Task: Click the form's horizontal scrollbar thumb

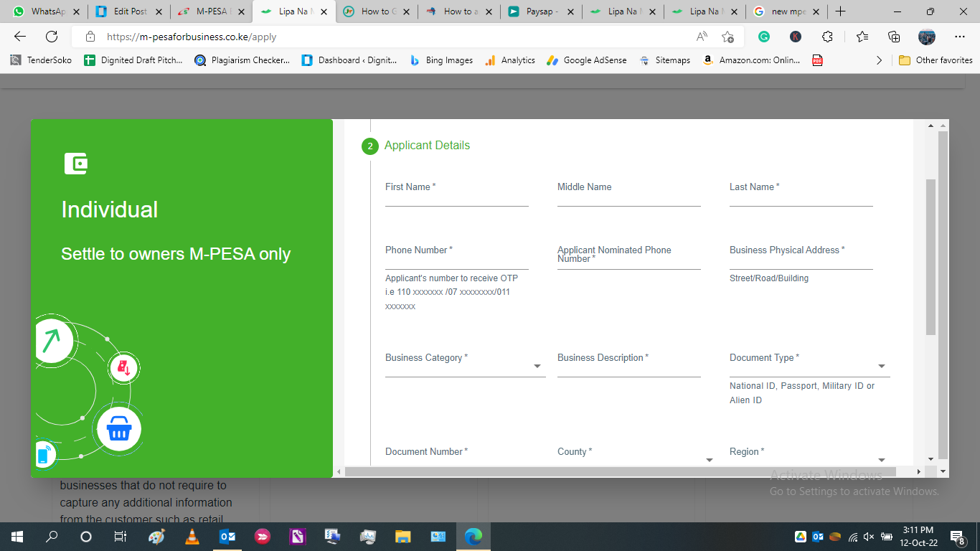Action: pos(621,471)
